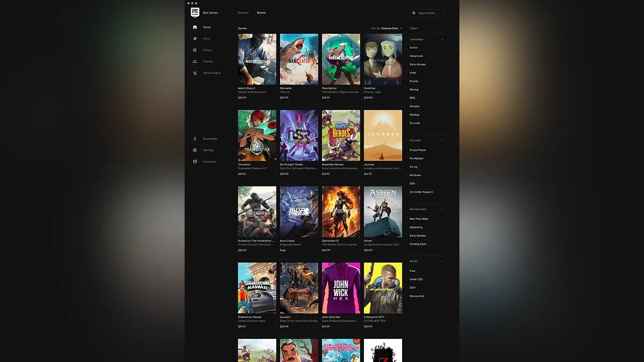
Task: Open Settings gear icon
Action: 195,150
